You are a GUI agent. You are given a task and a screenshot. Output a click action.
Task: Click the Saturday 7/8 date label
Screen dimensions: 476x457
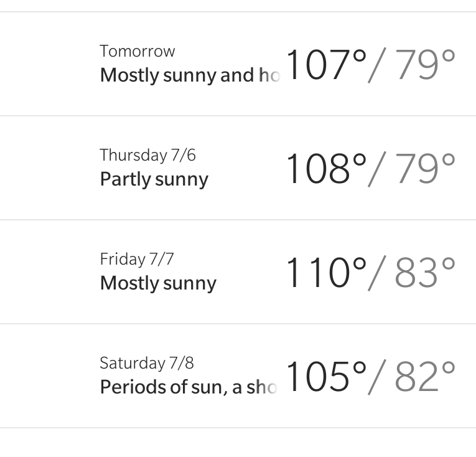pos(147,363)
